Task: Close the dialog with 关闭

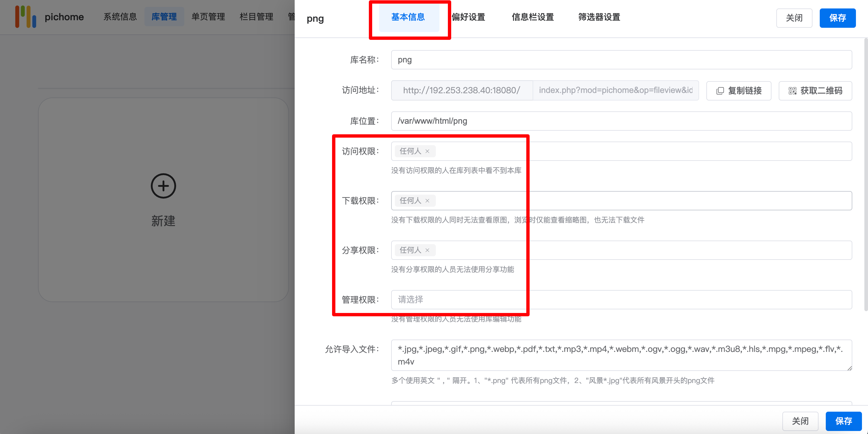Action: pos(794,18)
